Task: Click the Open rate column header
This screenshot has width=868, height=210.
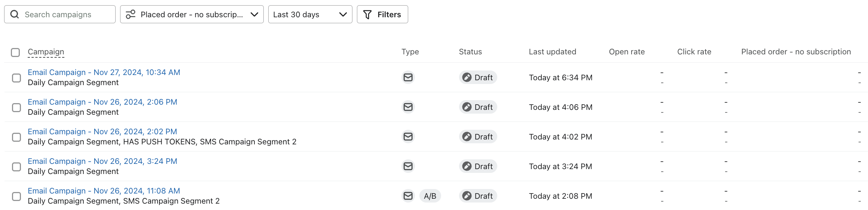Action: pyautogui.click(x=627, y=52)
